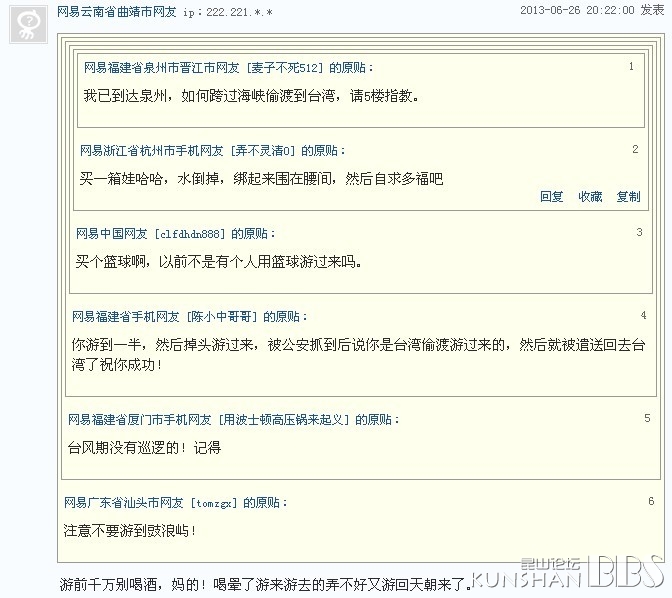Click username clfdhdn888 in floor 3

(x=189, y=234)
